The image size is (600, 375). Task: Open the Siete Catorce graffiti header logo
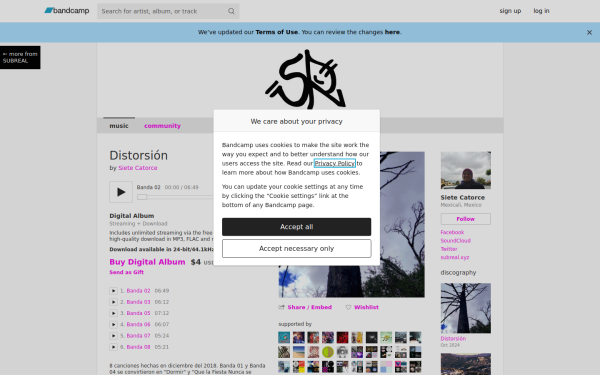[305, 79]
